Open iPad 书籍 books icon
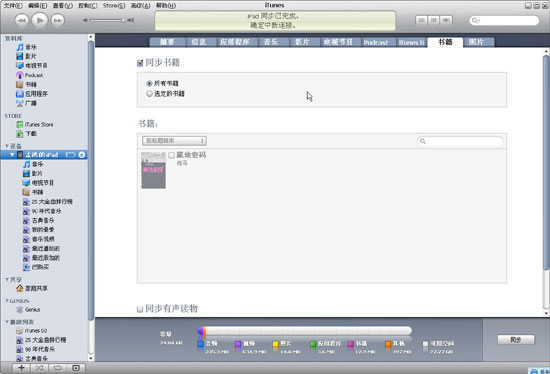The width and height of the screenshot is (550, 374). pos(26,192)
